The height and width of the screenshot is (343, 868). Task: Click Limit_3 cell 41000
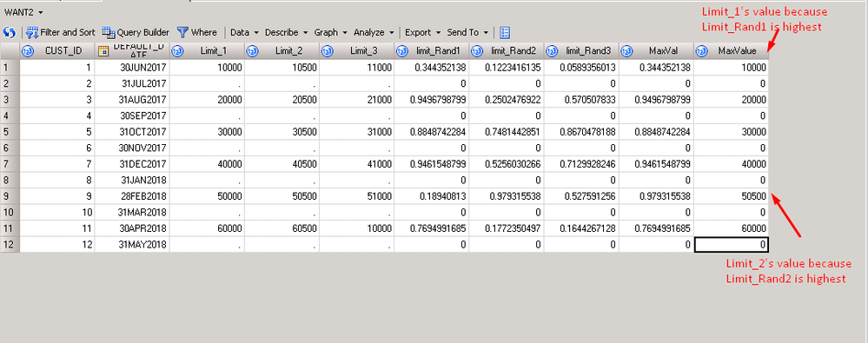coord(356,164)
